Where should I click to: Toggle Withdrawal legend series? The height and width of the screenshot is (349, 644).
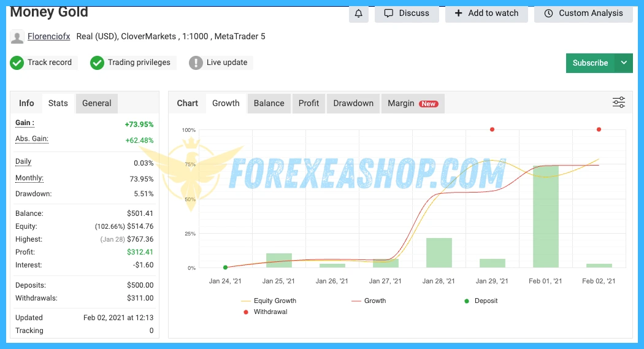264,312
